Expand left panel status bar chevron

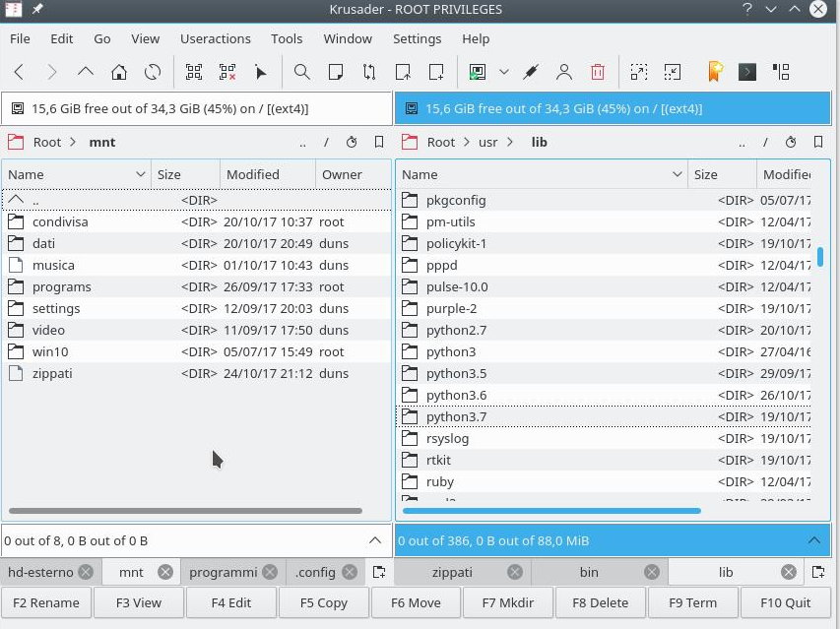pos(375,540)
